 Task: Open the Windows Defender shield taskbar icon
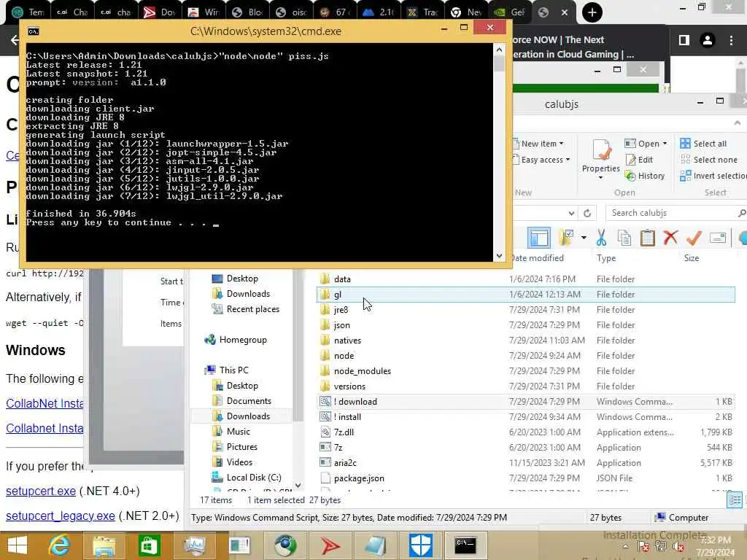[x=421, y=545]
